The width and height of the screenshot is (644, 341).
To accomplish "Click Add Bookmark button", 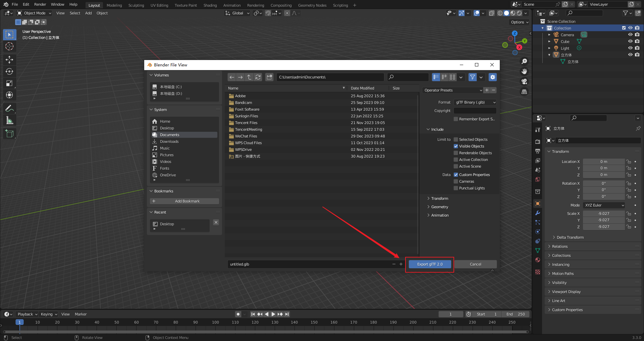I will (x=184, y=201).
